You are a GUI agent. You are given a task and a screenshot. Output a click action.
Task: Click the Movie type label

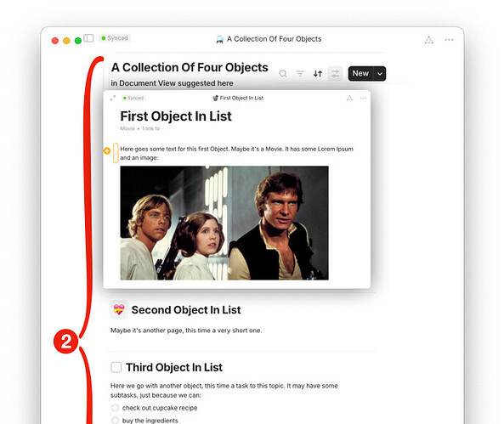(x=127, y=128)
